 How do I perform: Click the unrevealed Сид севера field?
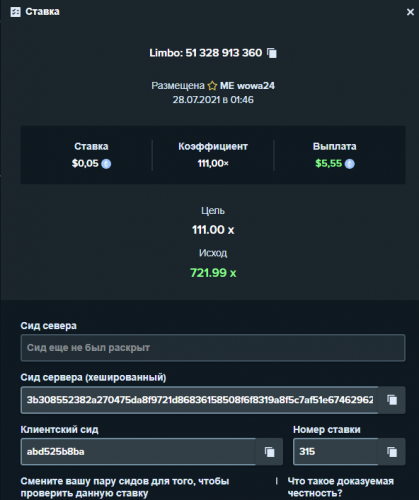tap(213, 348)
